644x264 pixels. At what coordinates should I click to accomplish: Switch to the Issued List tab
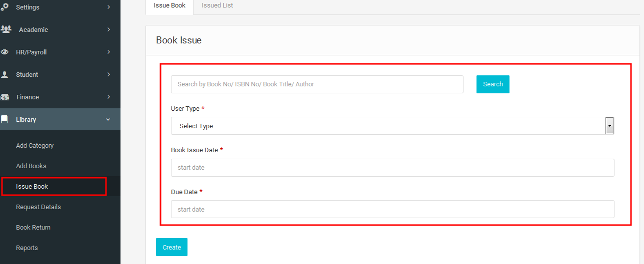[217, 5]
